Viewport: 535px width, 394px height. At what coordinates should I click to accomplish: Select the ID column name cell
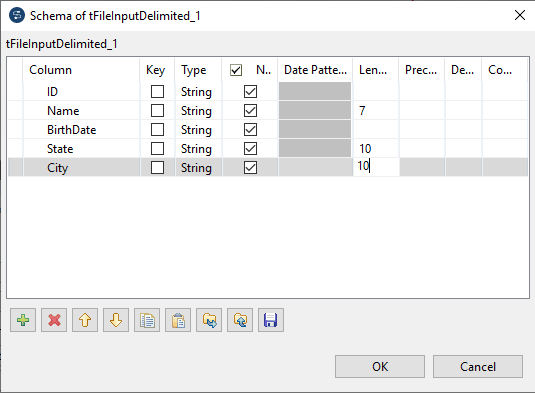pos(81,92)
